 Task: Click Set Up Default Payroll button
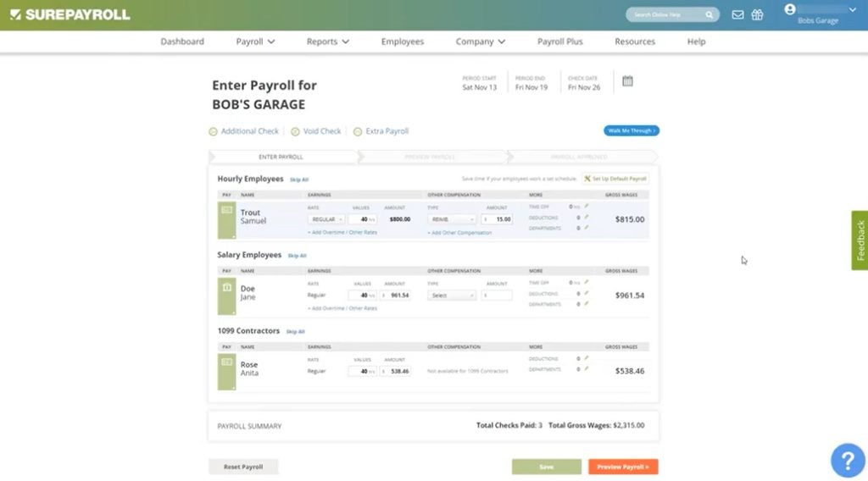click(615, 179)
